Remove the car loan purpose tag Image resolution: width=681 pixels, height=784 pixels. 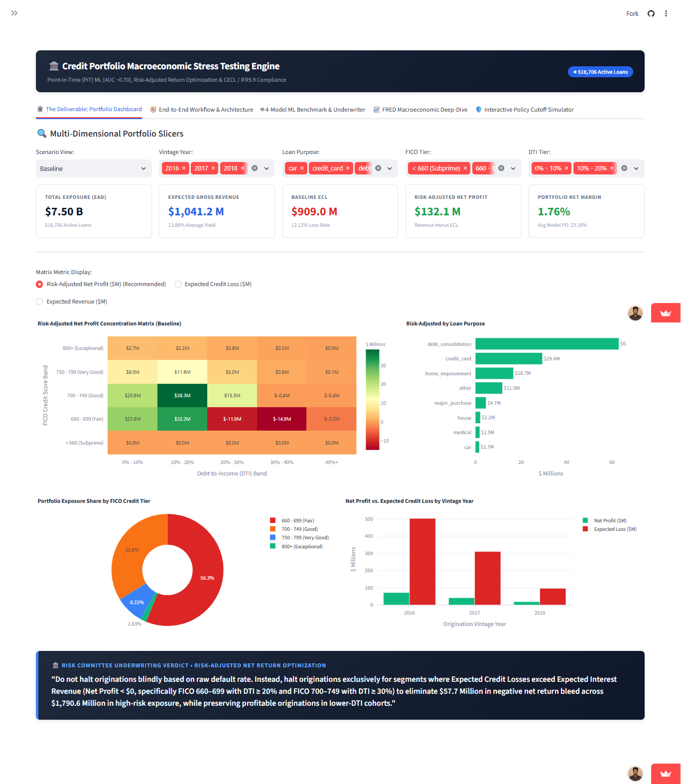click(x=302, y=168)
